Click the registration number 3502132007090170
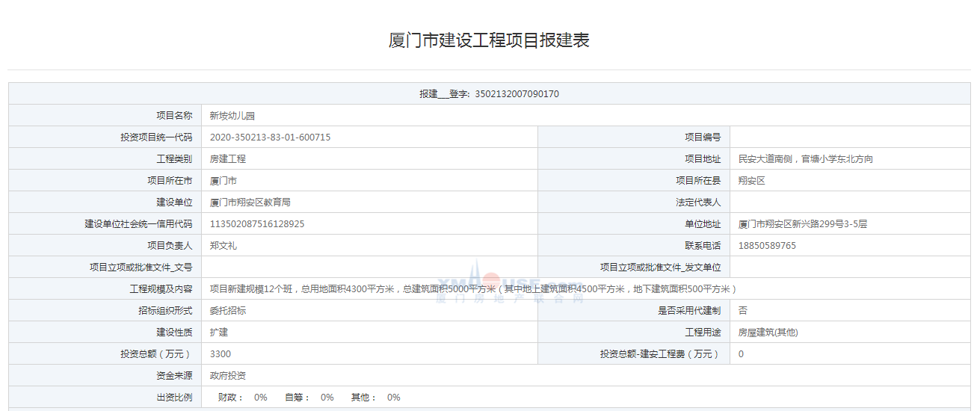The width and height of the screenshot is (980, 411). pyautogui.click(x=517, y=94)
